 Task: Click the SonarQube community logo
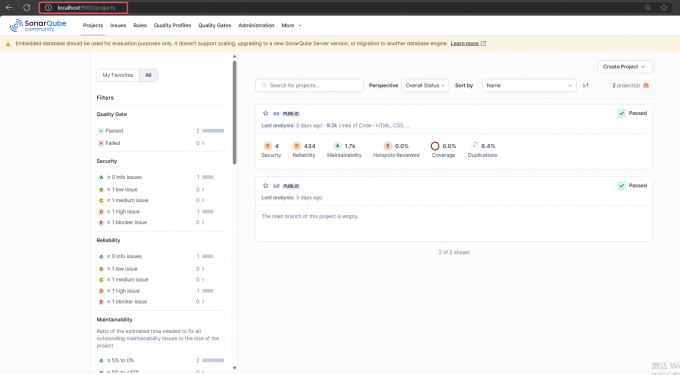pyautogui.click(x=38, y=26)
